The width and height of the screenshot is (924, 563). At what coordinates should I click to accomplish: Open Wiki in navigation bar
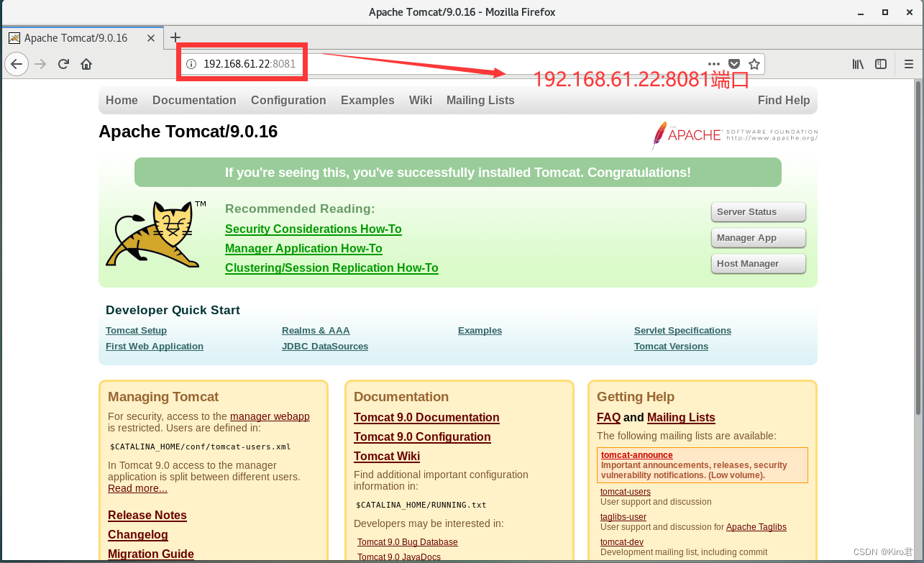point(421,101)
